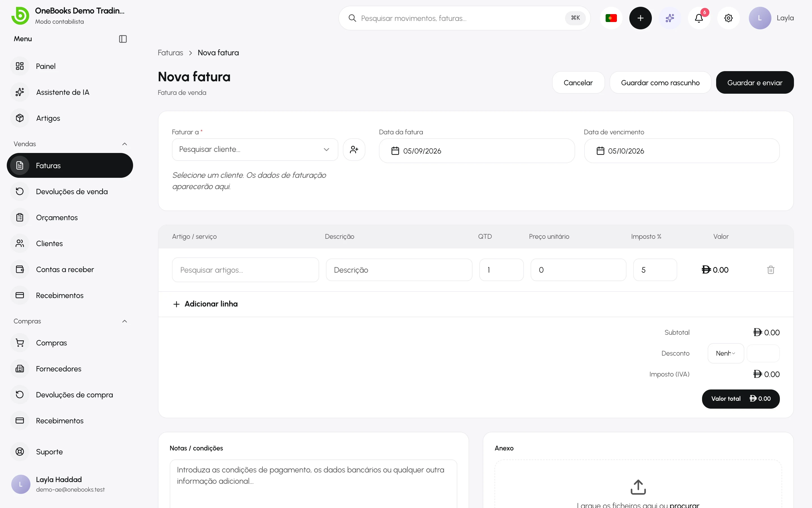The image size is (812, 508).
Task: Click Adicionar linha
Action: pyautogui.click(x=205, y=304)
